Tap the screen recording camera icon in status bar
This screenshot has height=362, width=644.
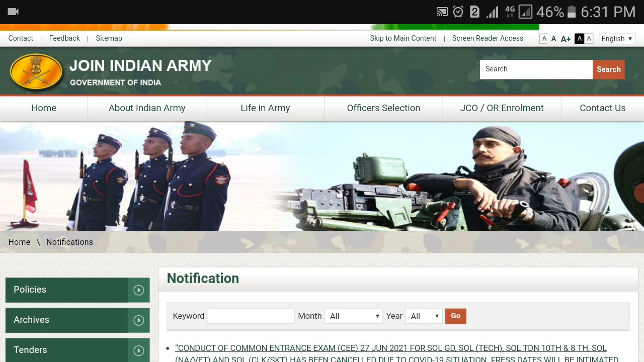14,12
